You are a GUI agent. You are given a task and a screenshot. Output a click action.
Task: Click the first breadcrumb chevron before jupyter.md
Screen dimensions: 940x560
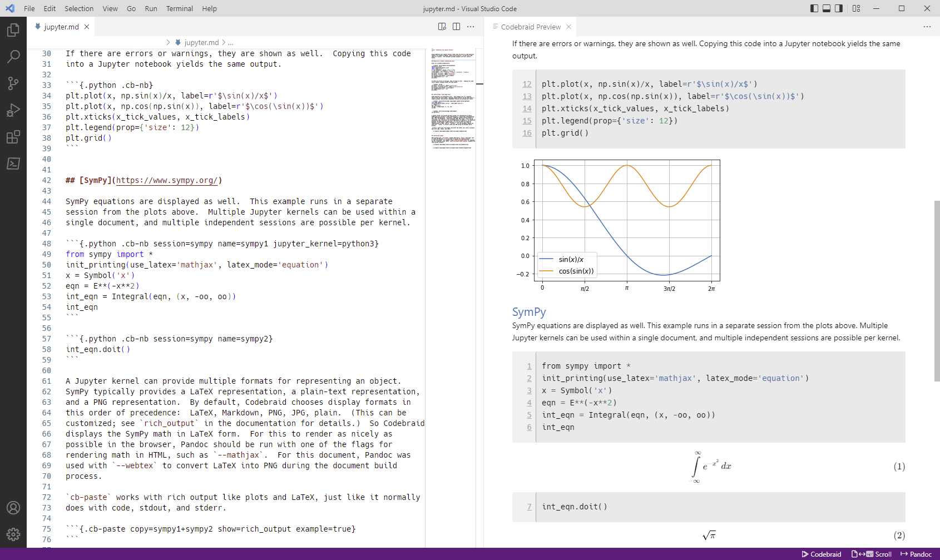click(x=168, y=42)
